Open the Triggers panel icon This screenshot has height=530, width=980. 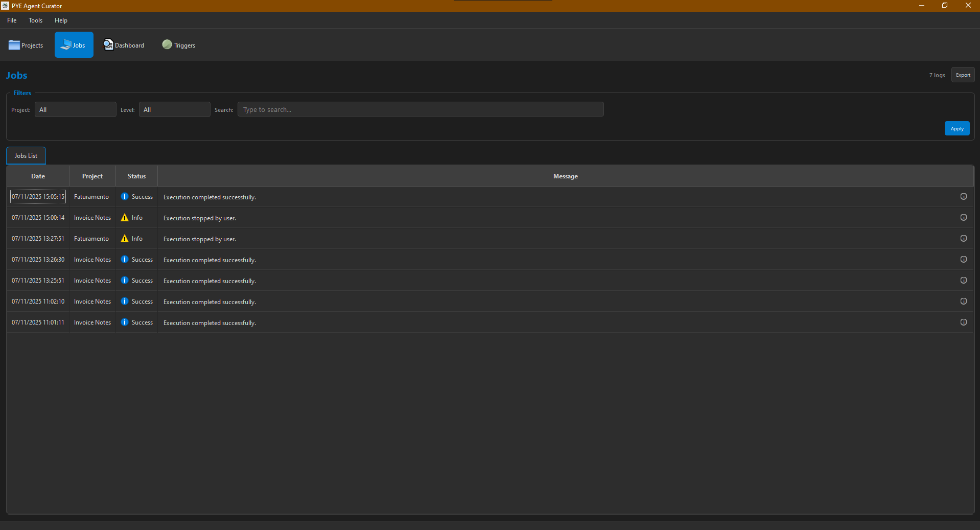coord(167,44)
